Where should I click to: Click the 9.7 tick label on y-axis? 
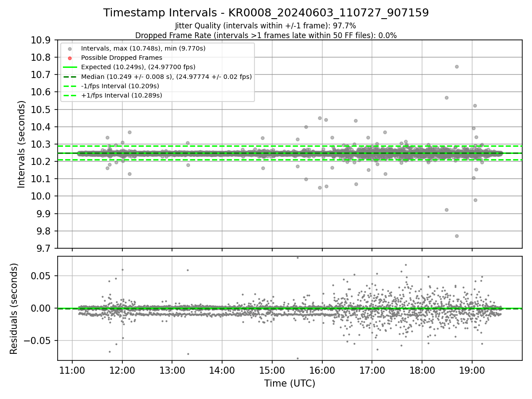click(x=44, y=248)
